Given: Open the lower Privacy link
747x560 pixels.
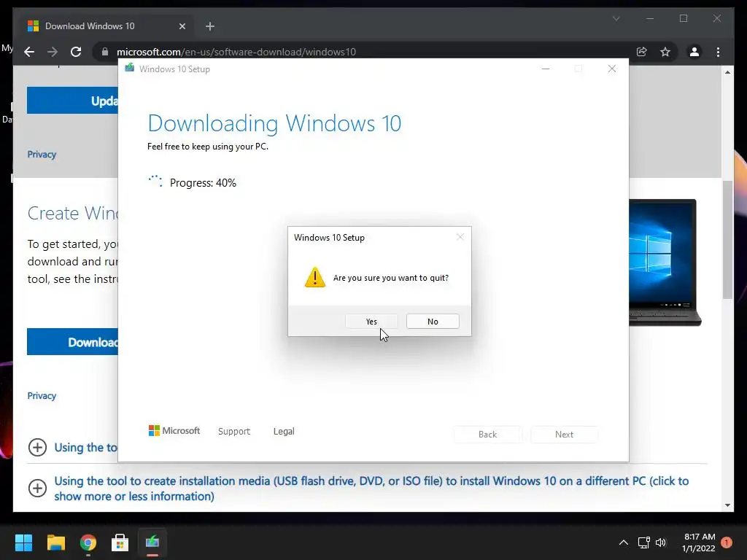Looking at the screenshot, I should pyautogui.click(x=42, y=396).
